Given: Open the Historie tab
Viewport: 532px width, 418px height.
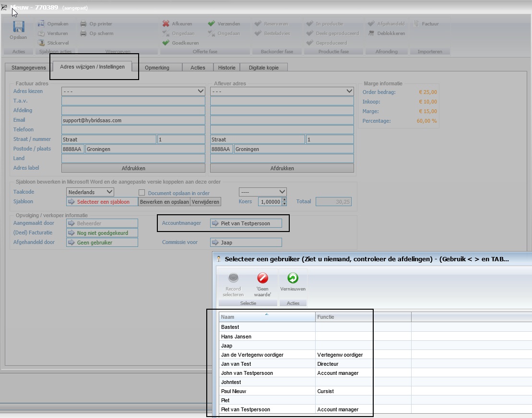Looking at the screenshot, I should (227, 68).
